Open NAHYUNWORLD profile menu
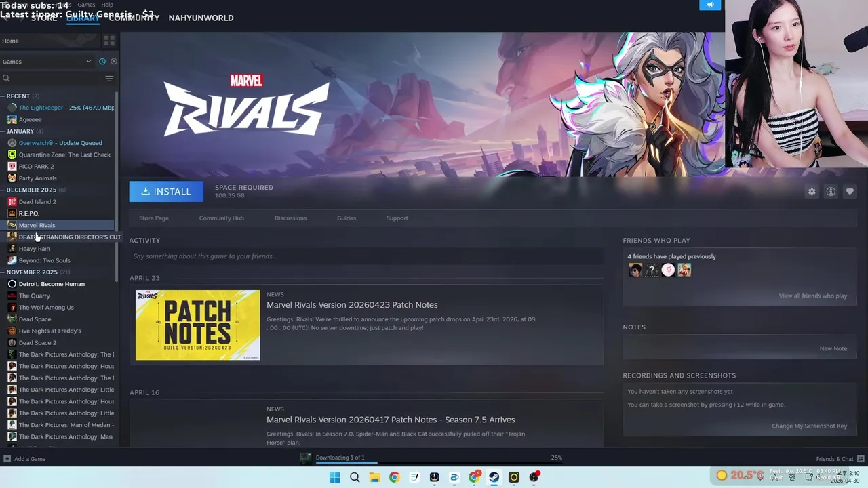 click(201, 18)
